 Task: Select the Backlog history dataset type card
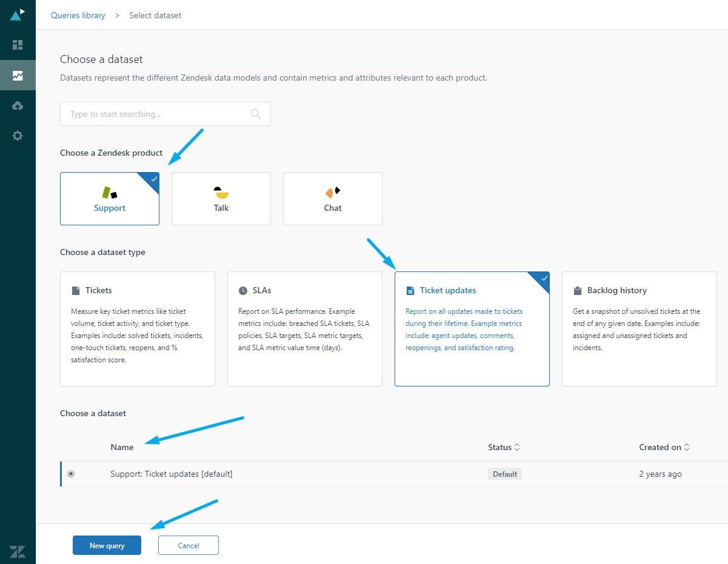click(x=640, y=329)
